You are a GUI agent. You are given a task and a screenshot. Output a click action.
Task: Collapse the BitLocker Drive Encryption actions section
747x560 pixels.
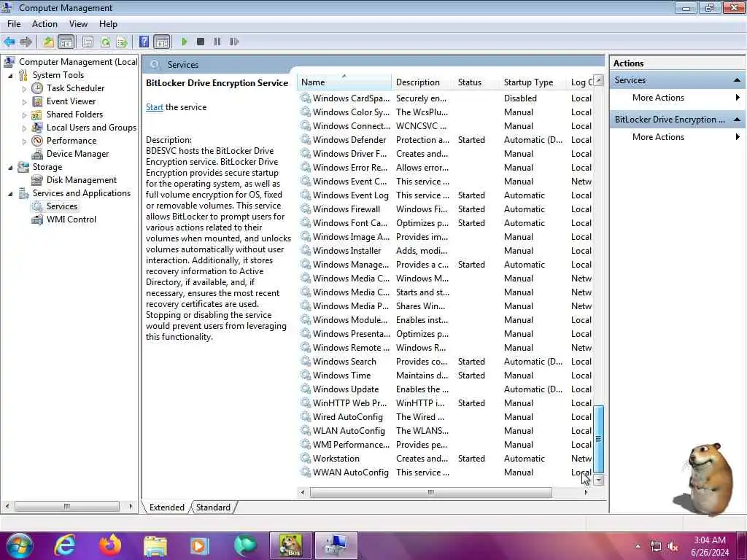point(737,120)
